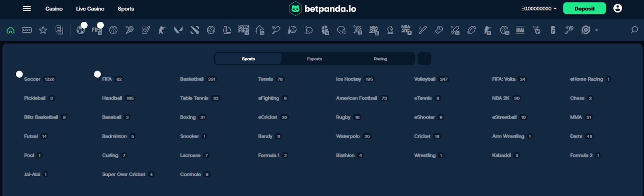Select Blitz Basketball entry

(x=45, y=117)
